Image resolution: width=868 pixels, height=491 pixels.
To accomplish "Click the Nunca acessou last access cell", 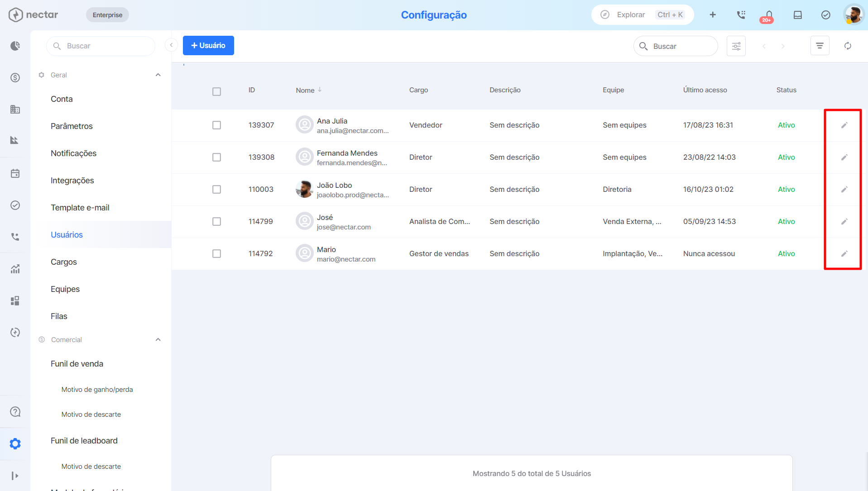I will (709, 253).
